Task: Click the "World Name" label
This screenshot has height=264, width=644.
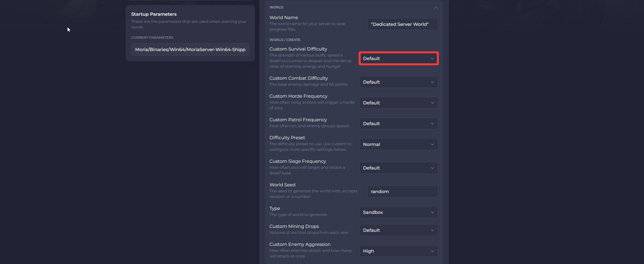Action: pyautogui.click(x=283, y=18)
